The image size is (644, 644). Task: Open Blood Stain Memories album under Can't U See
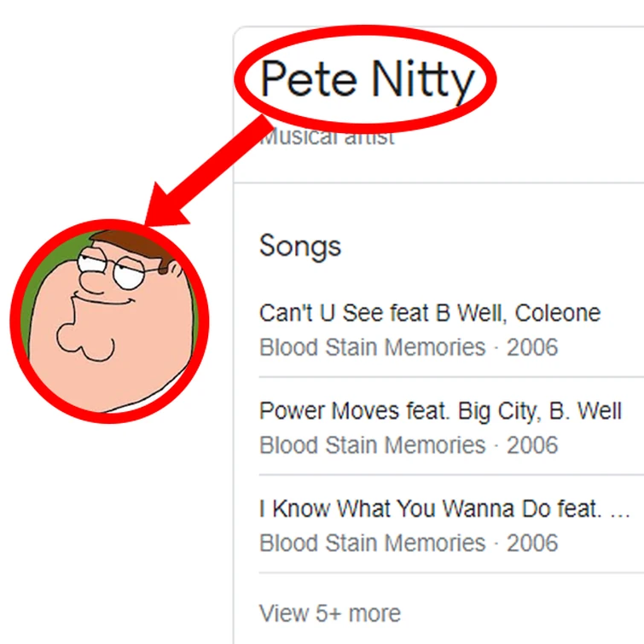372,347
